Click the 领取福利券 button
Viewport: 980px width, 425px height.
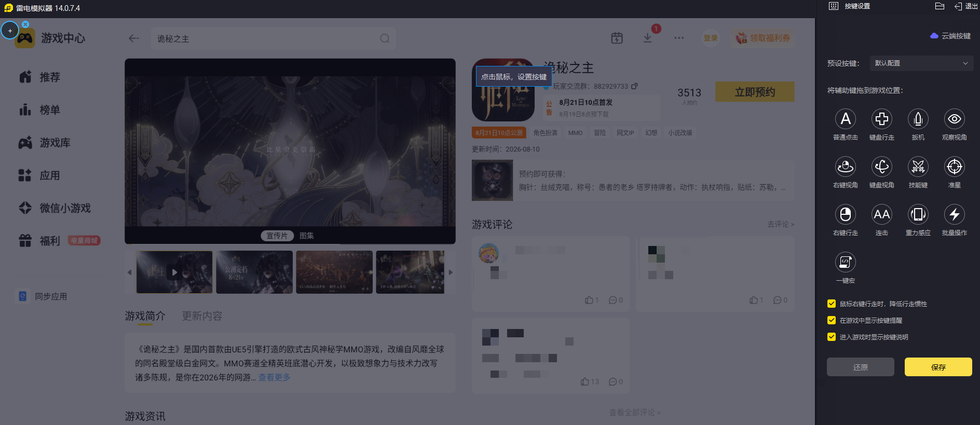click(x=763, y=38)
